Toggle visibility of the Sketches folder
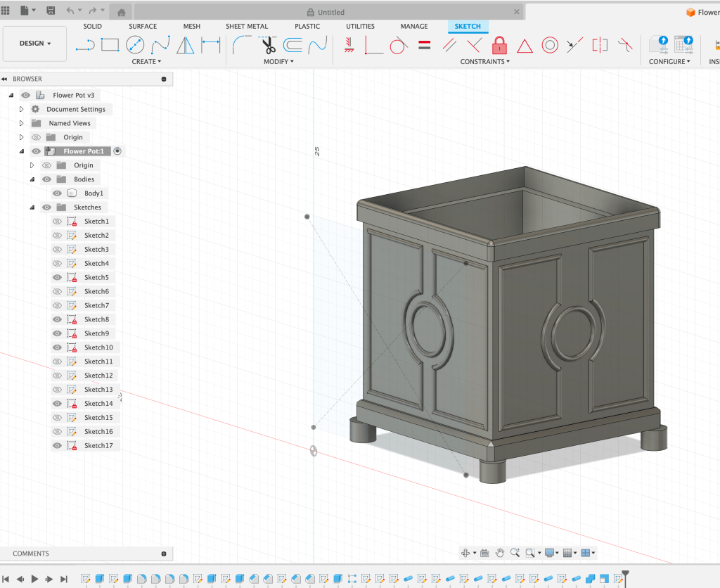The height and width of the screenshot is (588, 720). point(46,207)
